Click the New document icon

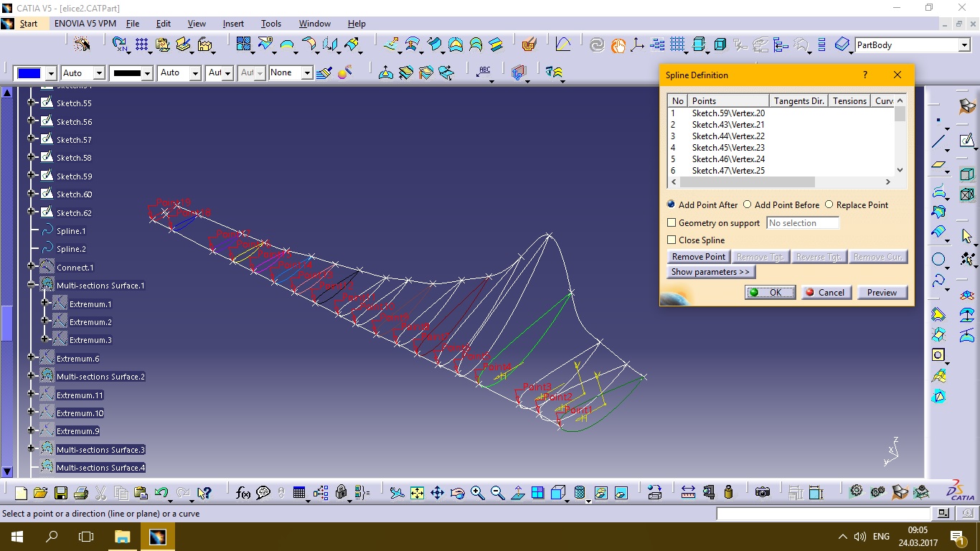click(x=21, y=493)
